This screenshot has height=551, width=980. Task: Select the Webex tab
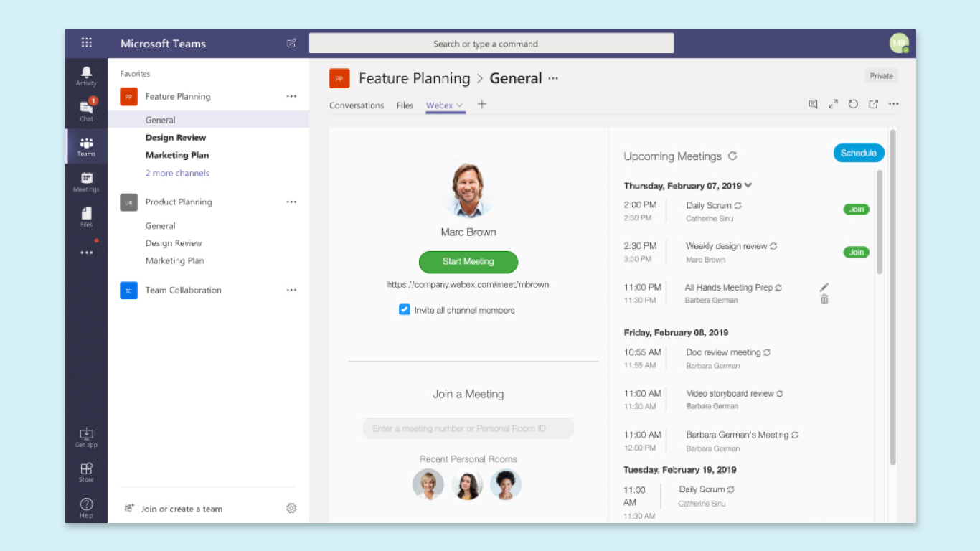pyautogui.click(x=439, y=105)
